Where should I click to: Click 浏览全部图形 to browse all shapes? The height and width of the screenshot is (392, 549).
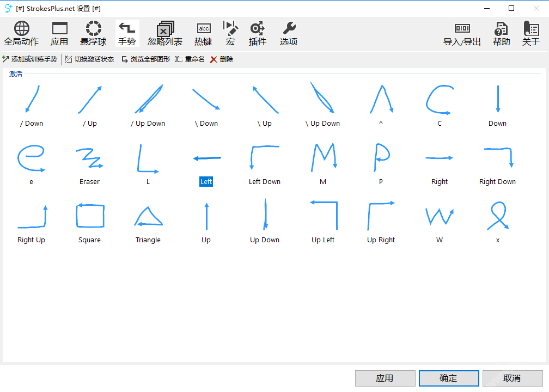(x=145, y=59)
